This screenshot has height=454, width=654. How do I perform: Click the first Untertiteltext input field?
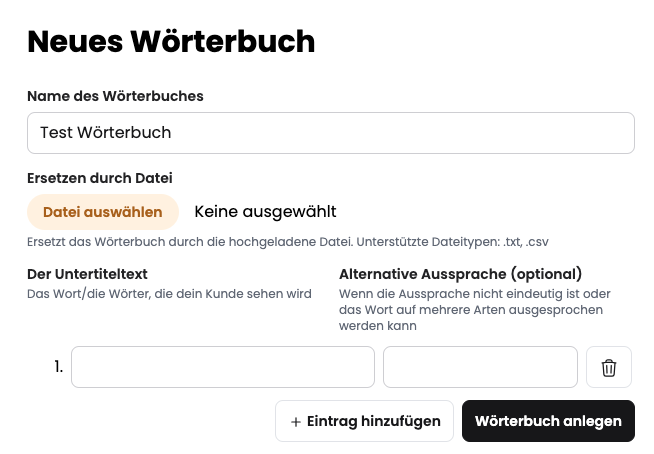click(223, 367)
